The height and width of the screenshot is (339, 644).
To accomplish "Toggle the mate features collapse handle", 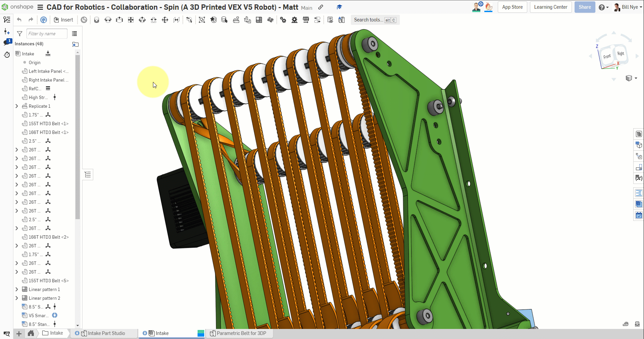I will click(88, 175).
